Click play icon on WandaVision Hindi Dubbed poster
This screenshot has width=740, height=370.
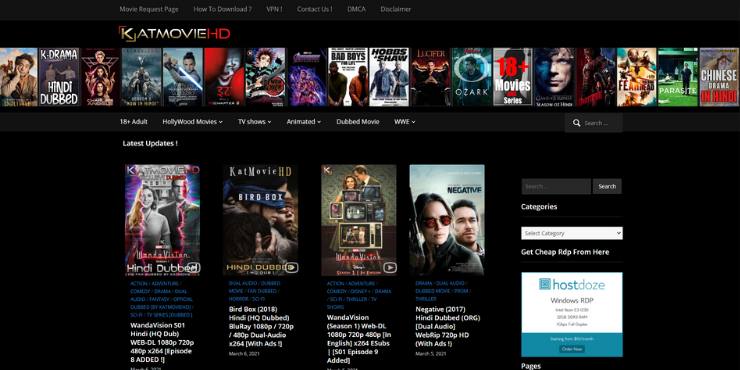coord(193,268)
